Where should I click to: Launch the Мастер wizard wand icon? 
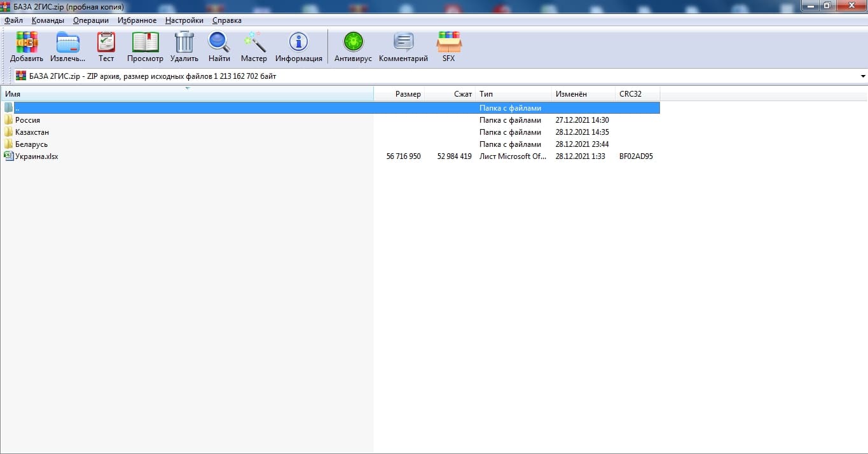coord(254,42)
